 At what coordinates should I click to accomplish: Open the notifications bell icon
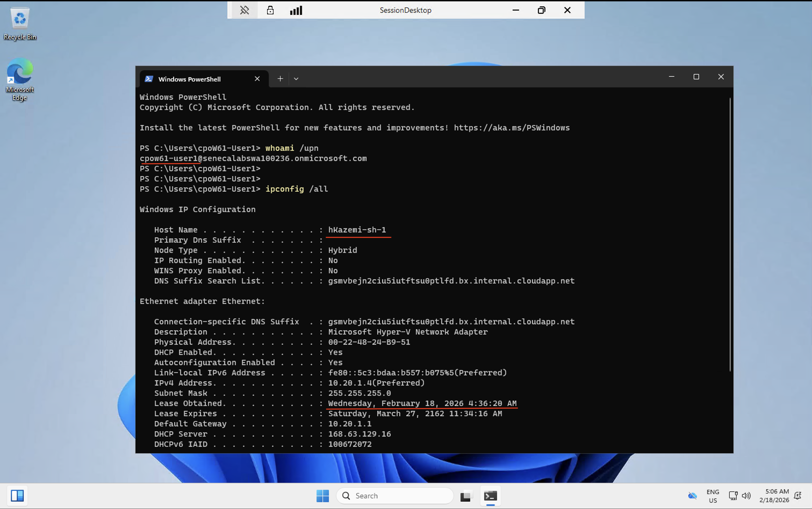point(797,496)
